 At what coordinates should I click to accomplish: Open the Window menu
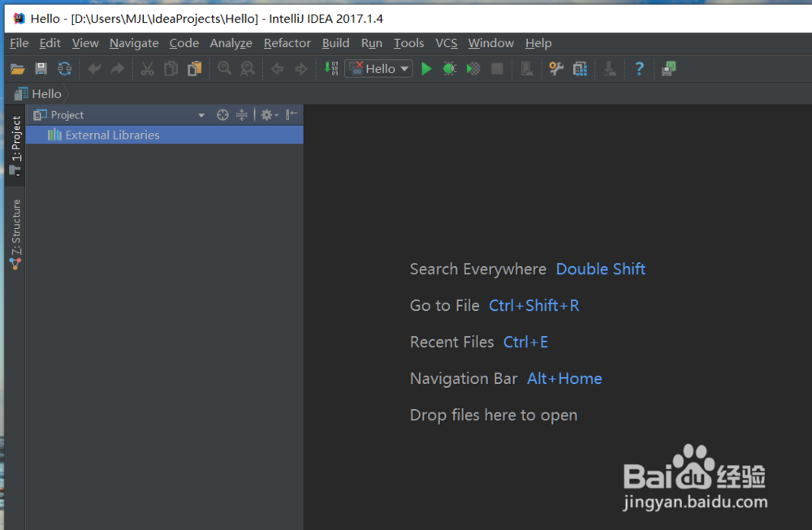coord(491,44)
